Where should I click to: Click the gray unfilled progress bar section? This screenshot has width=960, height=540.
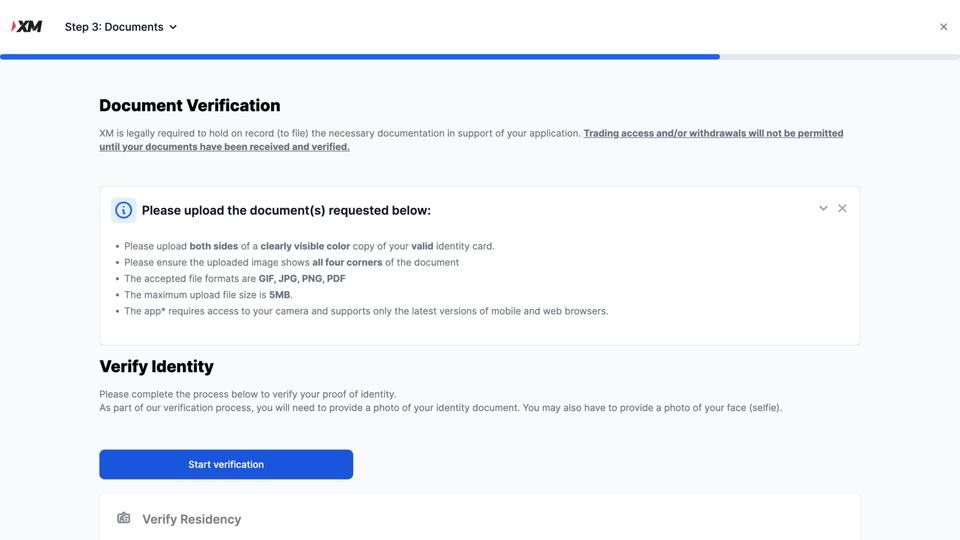840,57
